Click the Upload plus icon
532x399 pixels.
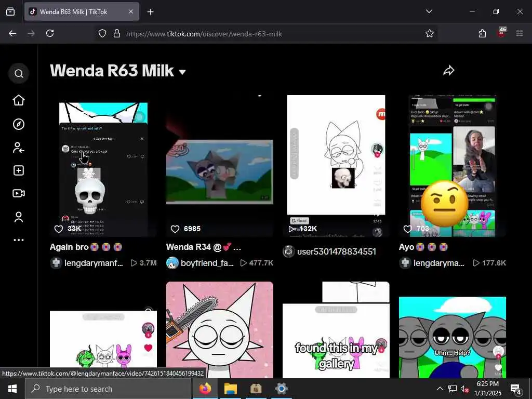pos(19,170)
